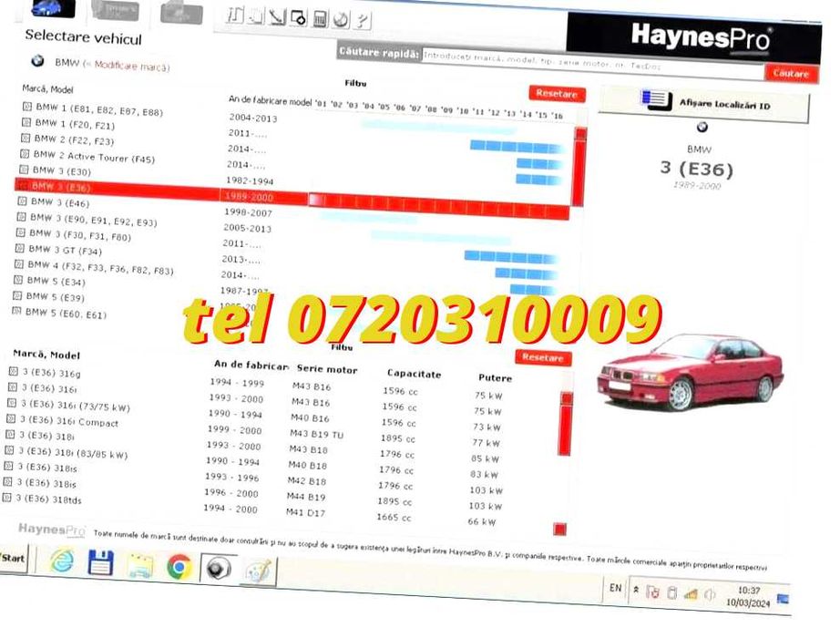The width and height of the screenshot is (840, 638).
Task: Click the 66 kW power value
Action: 482,521
